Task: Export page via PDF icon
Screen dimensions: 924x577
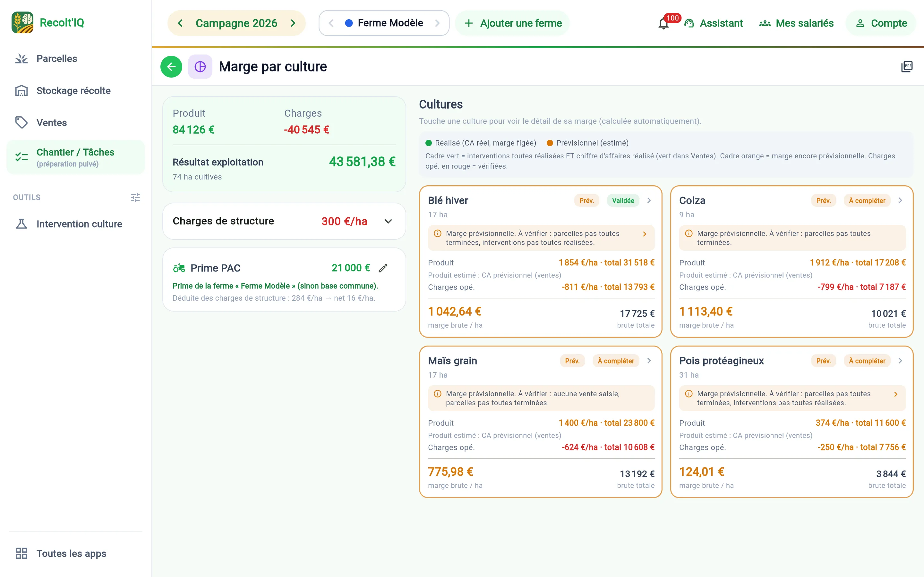Action: click(907, 67)
